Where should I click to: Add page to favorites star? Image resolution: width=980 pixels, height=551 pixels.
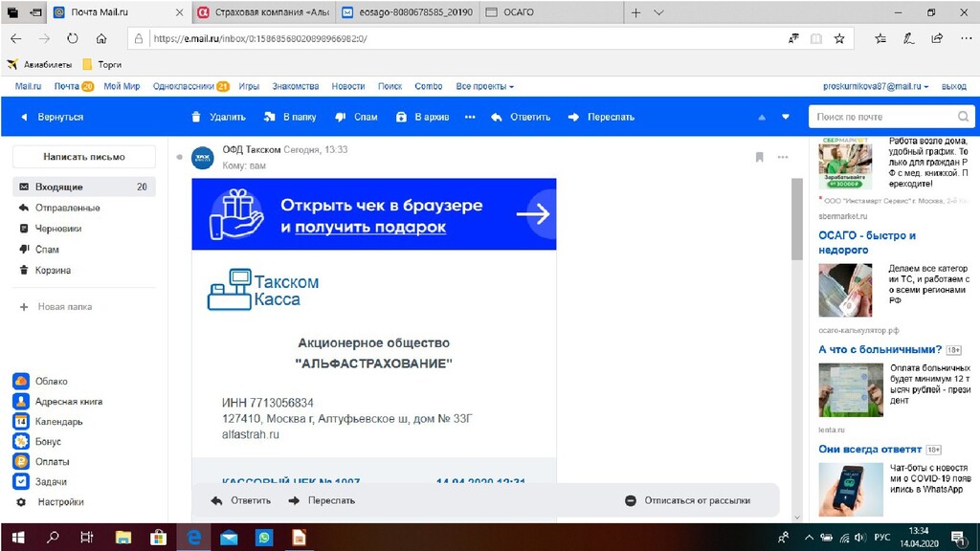[x=839, y=38]
